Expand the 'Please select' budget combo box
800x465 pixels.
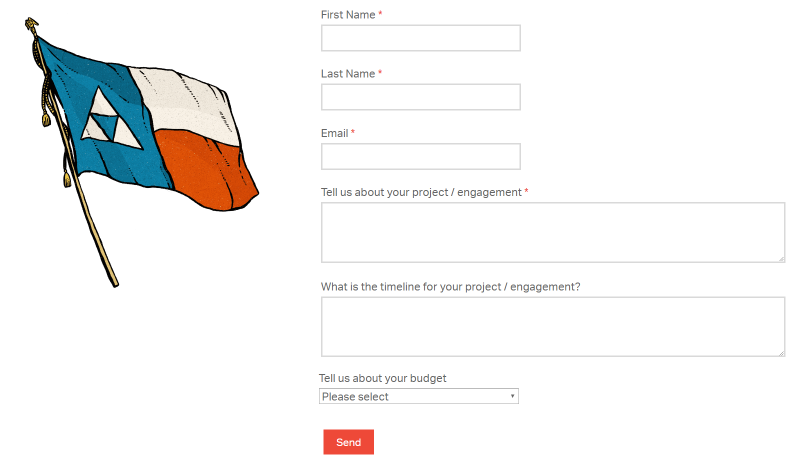pyautogui.click(x=419, y=396)
